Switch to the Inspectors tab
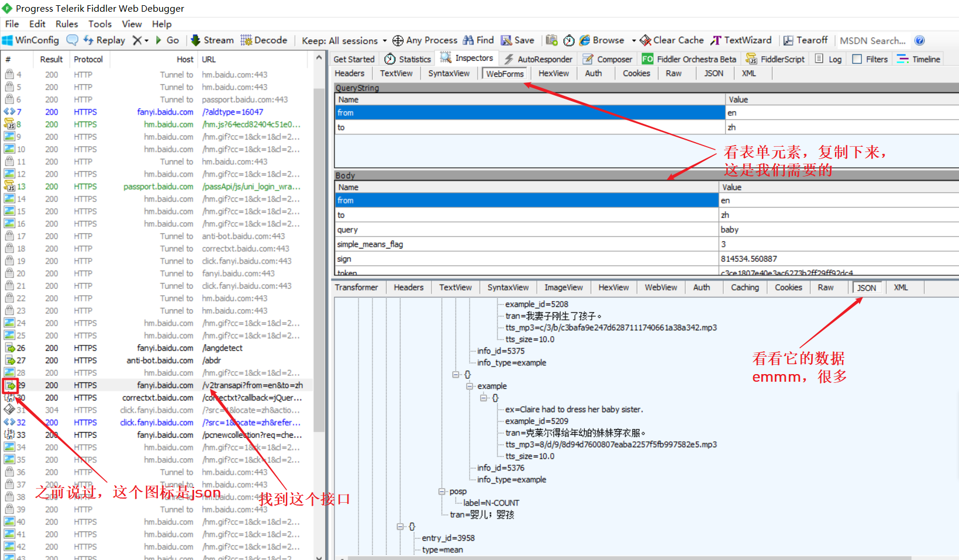The height and width of the screenshot is (560, 959). pyautogui.click(x=467, y=58)
